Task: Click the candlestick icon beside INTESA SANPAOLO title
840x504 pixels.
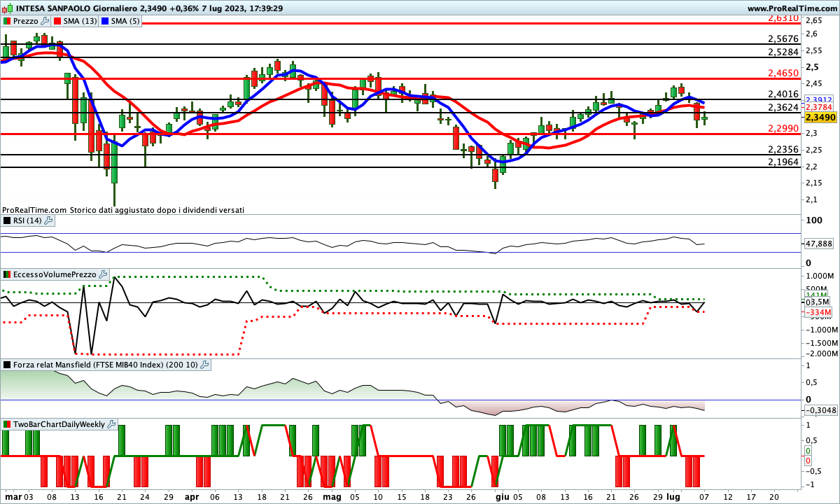Action: (7, 8)
